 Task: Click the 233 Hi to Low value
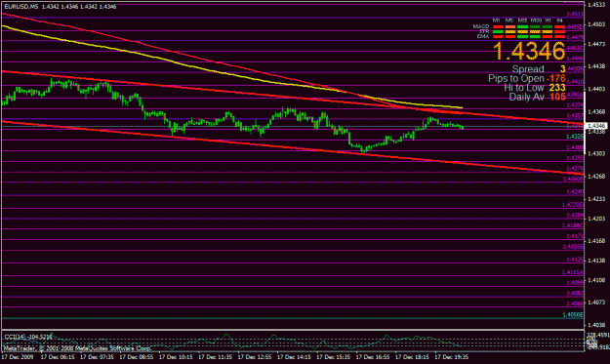pos(557,88)
